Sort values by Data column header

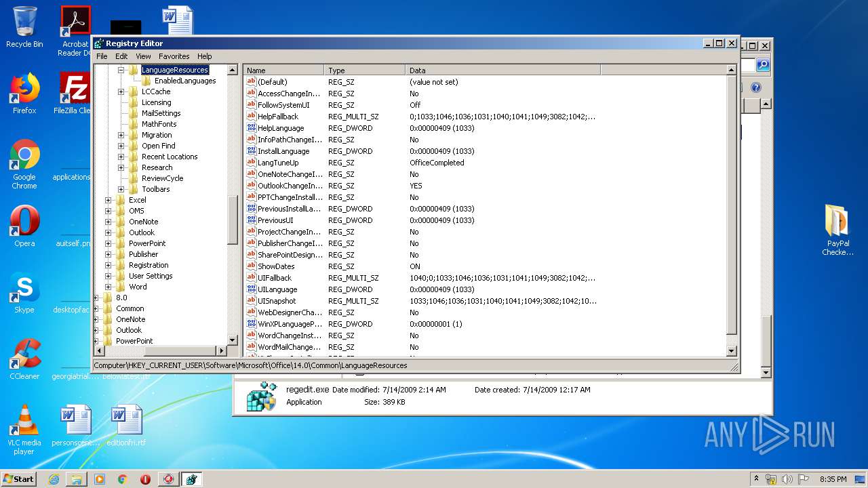[503, 70]
